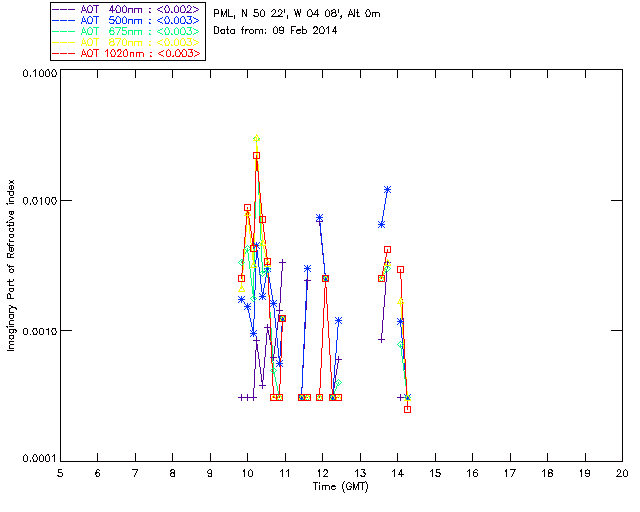Click the highest yellow diamond peak marker
The height and width of the screenshot is (512, 640).
tap(256, 139)
